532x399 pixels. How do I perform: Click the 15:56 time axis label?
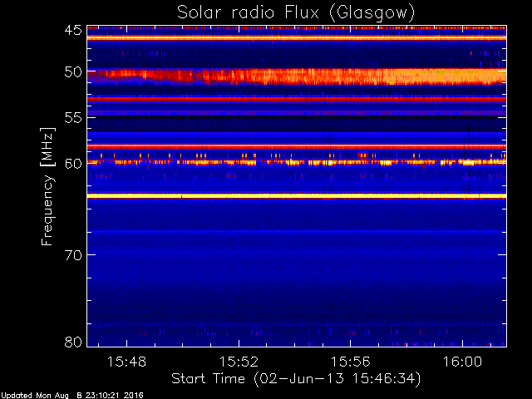351,362
